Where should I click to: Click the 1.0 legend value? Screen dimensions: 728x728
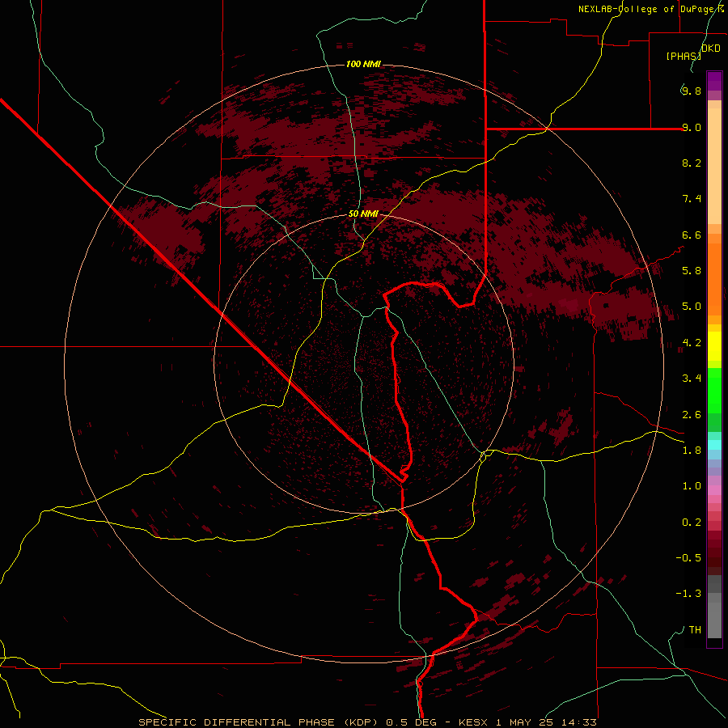point(691,486)
